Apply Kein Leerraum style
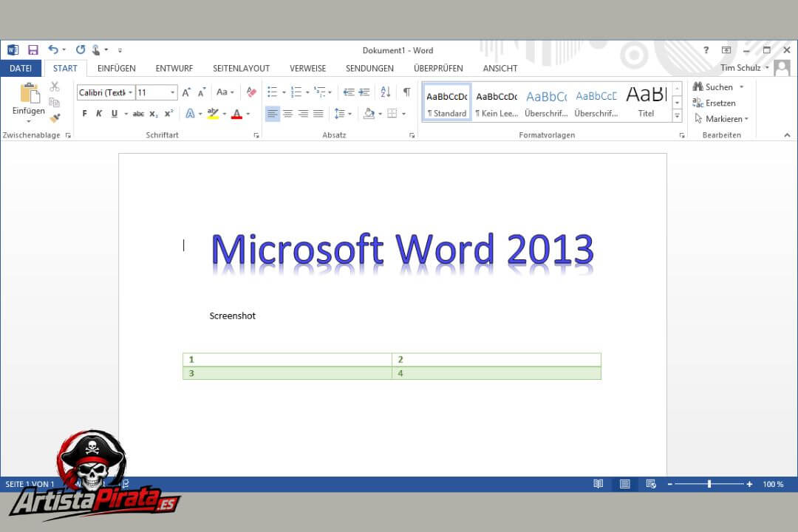798x532 pixels. coord(497,102)
